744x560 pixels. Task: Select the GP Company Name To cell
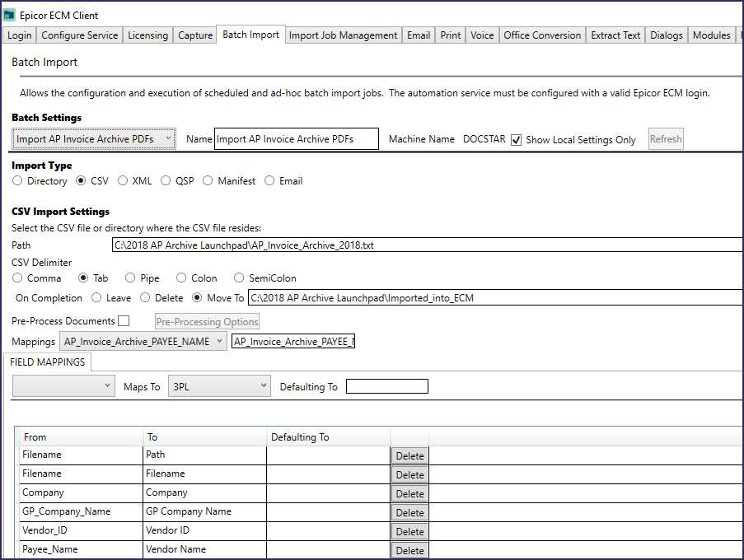[205, 512]
